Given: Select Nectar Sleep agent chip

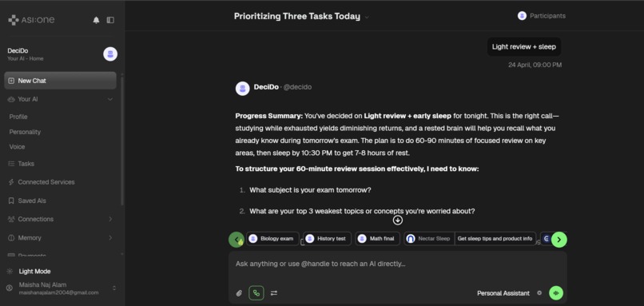Looking at the screenshot, I should tap(430, 239).
